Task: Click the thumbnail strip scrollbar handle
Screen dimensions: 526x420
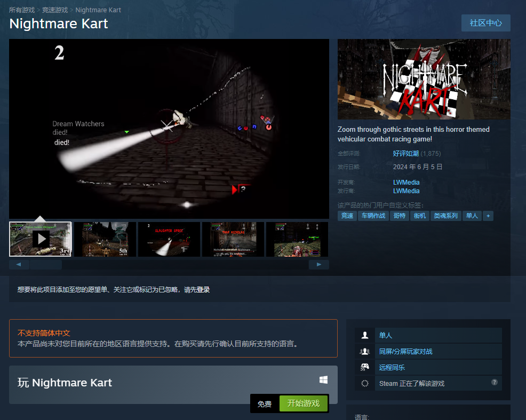Action: [46, 265]
